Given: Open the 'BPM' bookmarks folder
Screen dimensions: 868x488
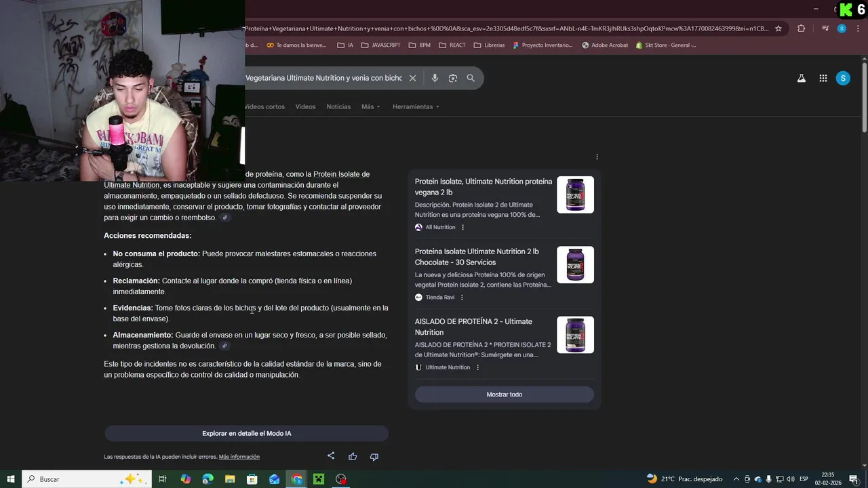Looking at the screenshot, I should point(420,45).
